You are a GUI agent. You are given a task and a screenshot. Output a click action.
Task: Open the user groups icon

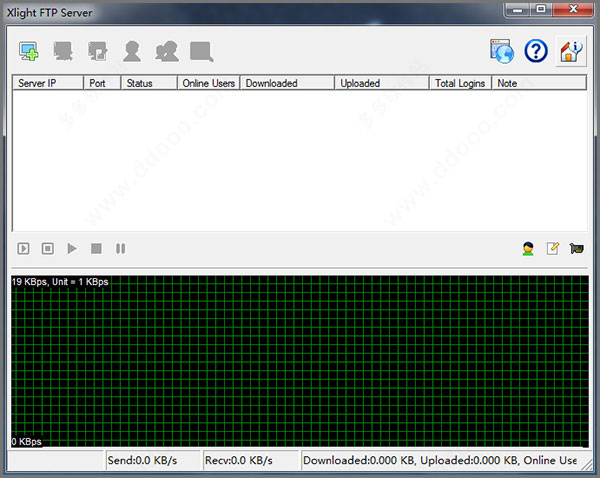click(167, 51)
